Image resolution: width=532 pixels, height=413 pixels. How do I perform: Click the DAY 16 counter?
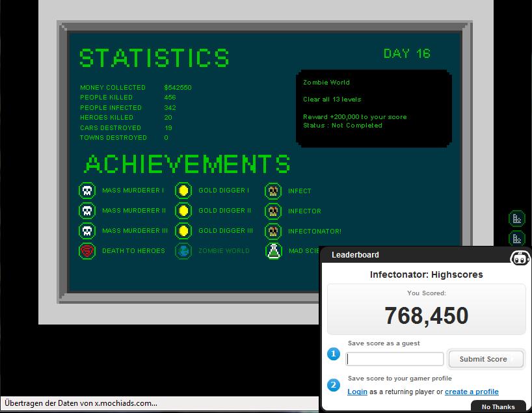[x=406, y=53]
